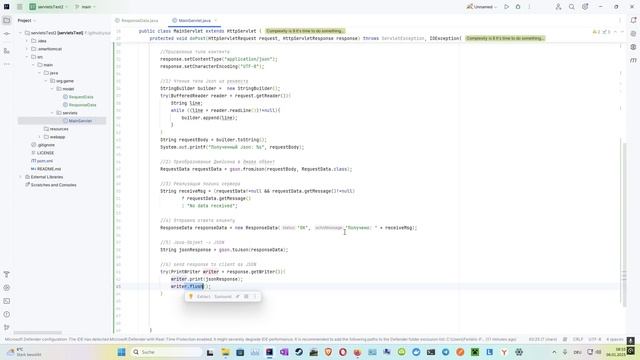Open the Git tool window

click(7, 327)
